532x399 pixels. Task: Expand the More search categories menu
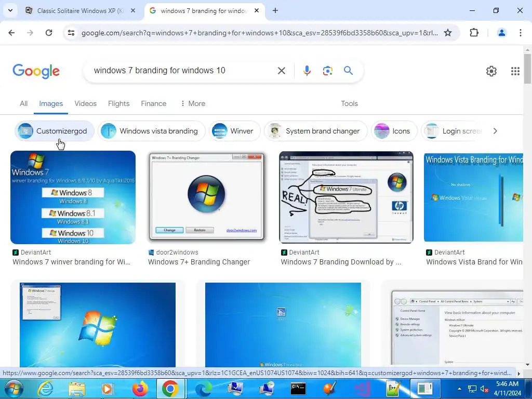tap(193, 103)
